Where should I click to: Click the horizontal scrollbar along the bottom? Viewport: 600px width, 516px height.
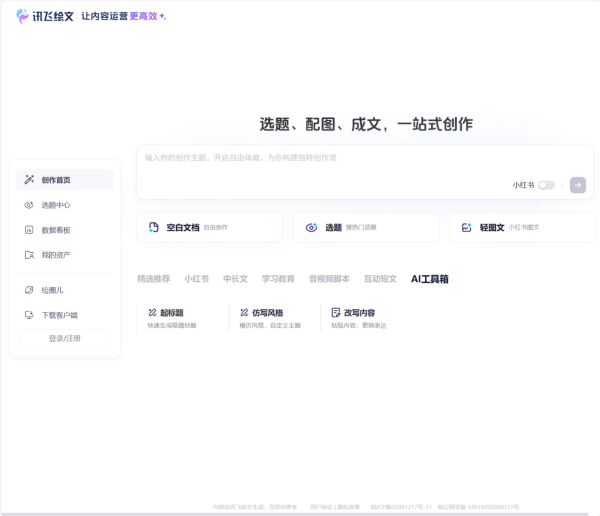click(x=295, y=514)
